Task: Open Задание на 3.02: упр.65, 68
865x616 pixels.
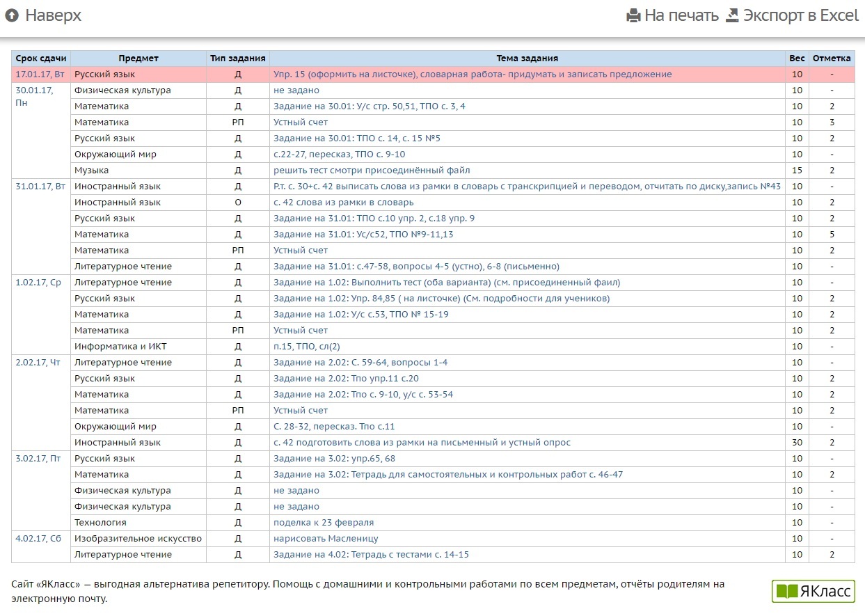Action: click(334, 459)
